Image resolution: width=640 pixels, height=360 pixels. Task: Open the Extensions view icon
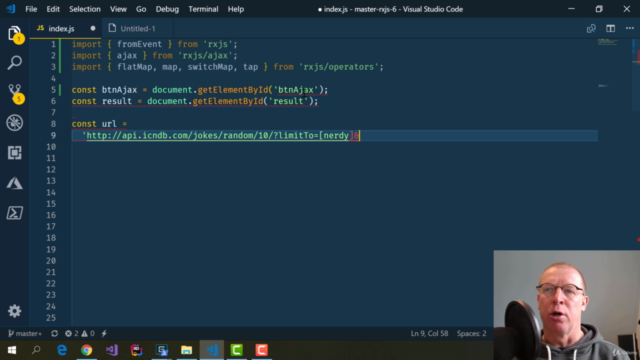[15, 153]
